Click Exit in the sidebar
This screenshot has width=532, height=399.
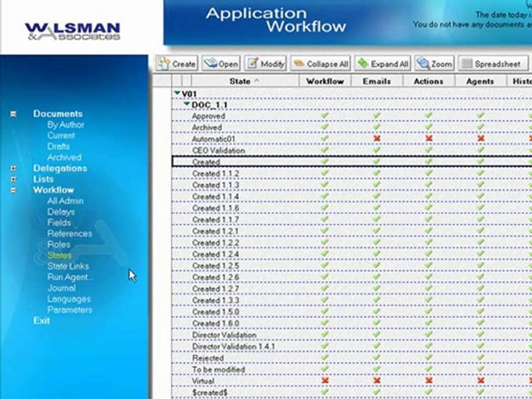tap(42, 321)
